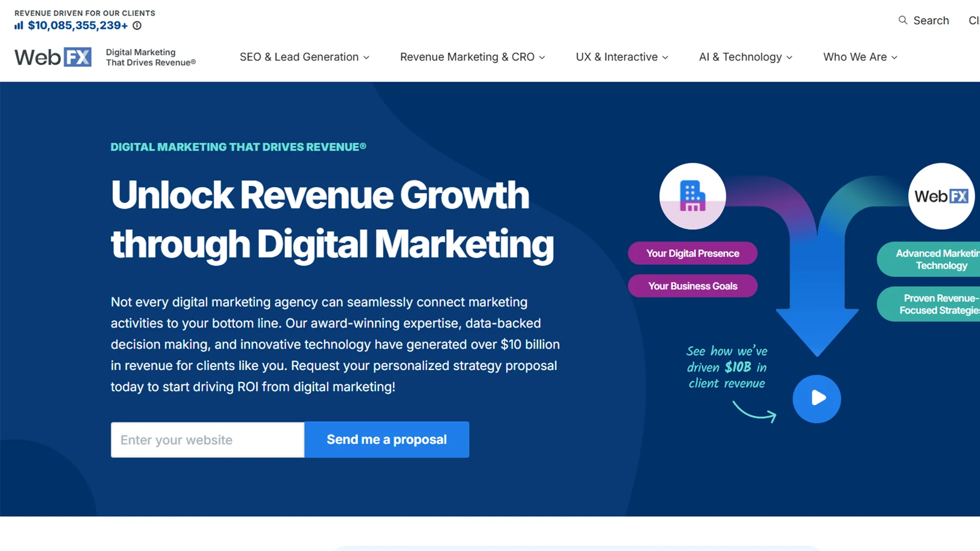Expand the AI & Technology chevron
Viewport: 980px width, 551px height.
point(789,58)
